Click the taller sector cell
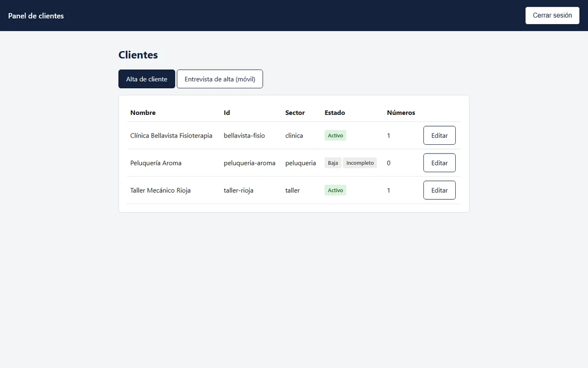The width and height of the screenshot is (588, 368). 293,190
